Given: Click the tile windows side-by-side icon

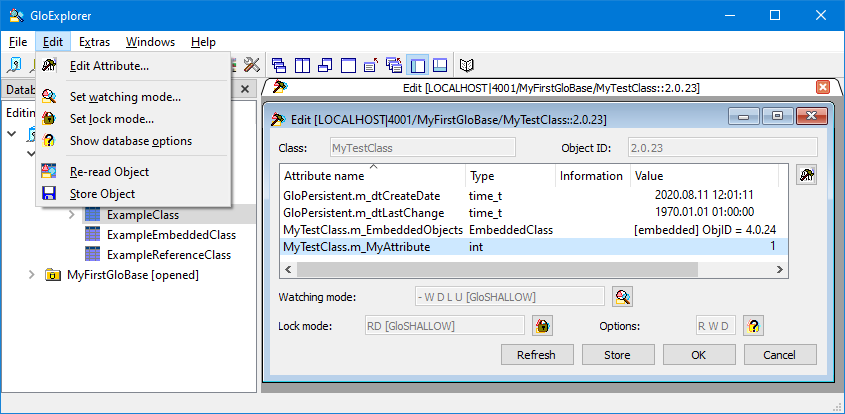Looking at the screenshot, I should 302,66.
